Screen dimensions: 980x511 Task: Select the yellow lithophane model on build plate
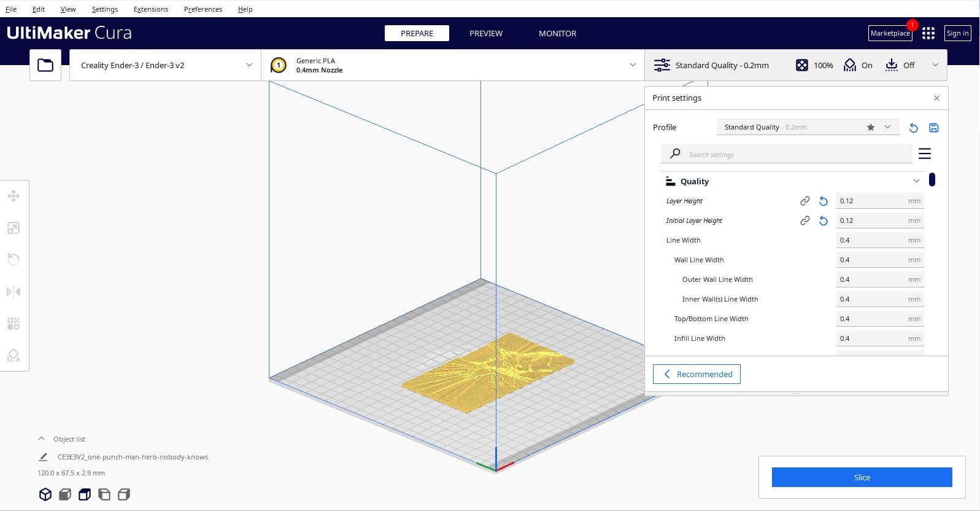point(488,373)
